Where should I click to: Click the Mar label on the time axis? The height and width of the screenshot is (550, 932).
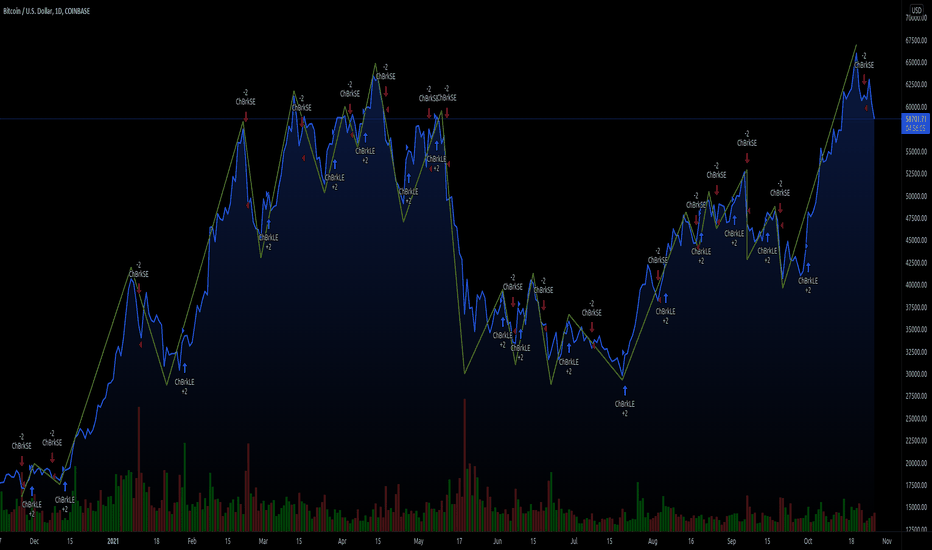(x=263, y=541)
